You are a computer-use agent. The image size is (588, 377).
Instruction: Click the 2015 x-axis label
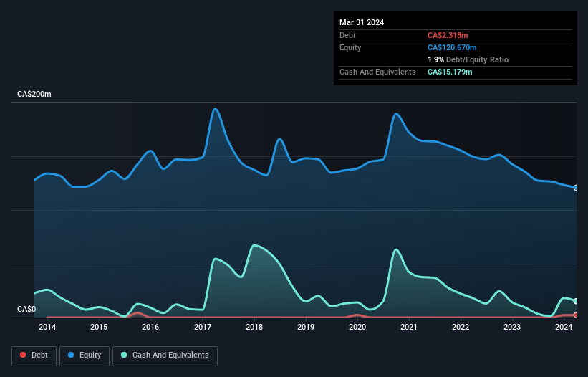point(99,327)
